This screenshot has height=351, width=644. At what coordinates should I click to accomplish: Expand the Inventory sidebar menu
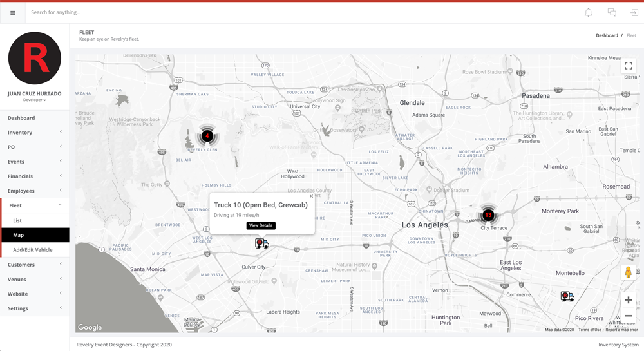tap(35, 133)
